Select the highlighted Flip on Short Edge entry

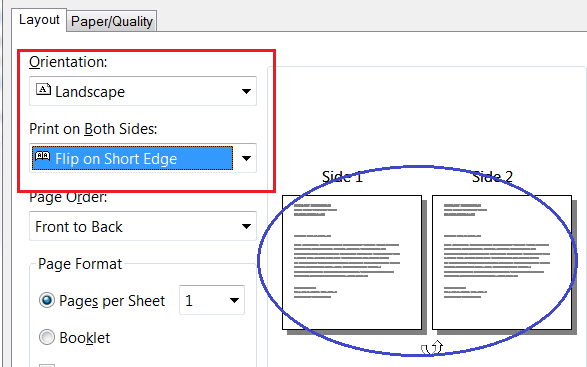tap(133, 158)
